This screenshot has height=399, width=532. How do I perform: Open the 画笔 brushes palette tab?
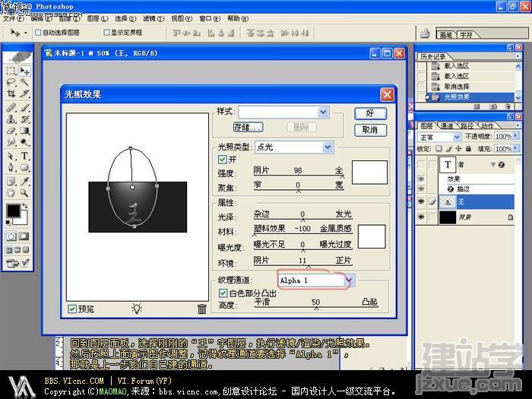(x=446, y=35)
